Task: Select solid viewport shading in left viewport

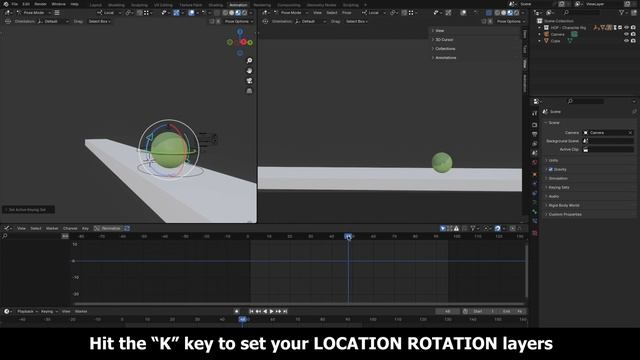Action: [x=231, y=13]
